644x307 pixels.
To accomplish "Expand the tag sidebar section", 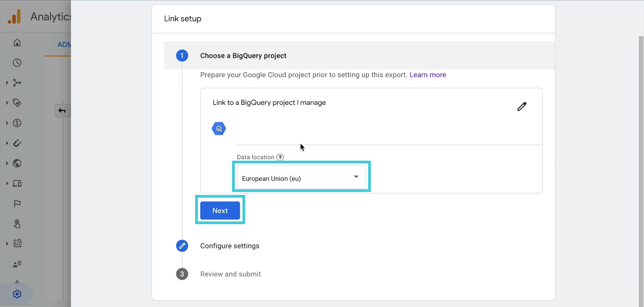I will [7, 103].
